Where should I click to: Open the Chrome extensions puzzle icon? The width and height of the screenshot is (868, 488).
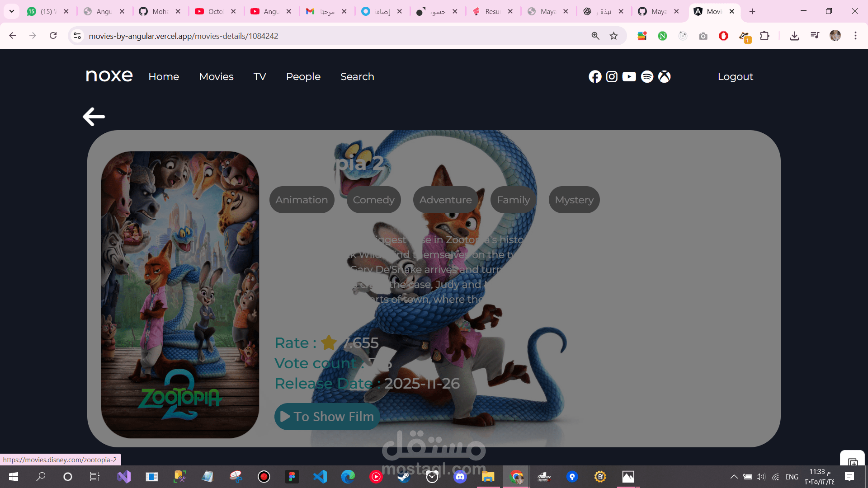pyautogui.click(x=764, y=36)
